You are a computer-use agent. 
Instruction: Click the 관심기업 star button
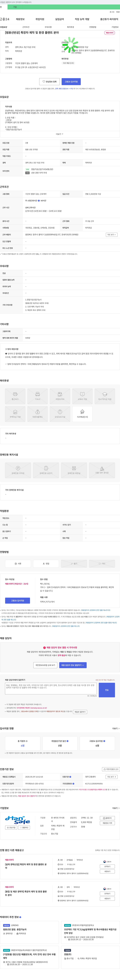tap(11, 827)
